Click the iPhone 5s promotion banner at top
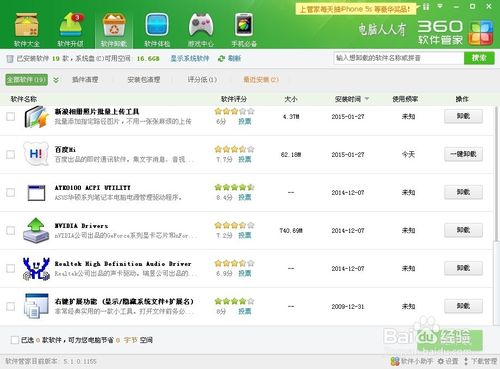Image resolution: width=500 pixels, height=369 pixels. 356,9
